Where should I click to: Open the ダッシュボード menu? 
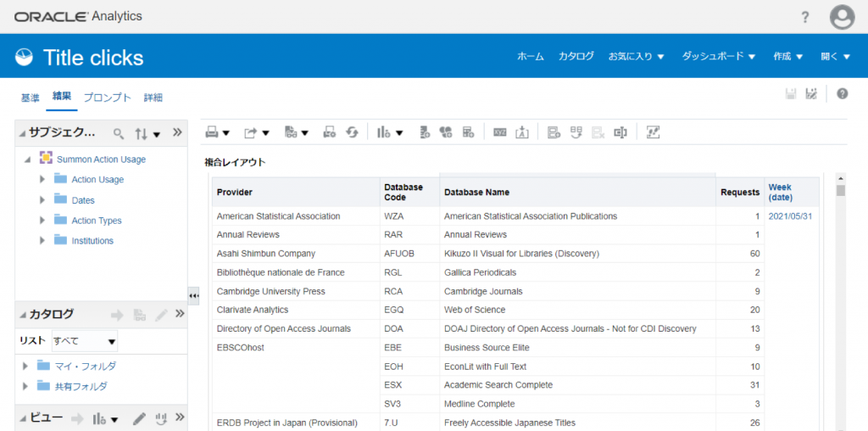pos(719,57)
